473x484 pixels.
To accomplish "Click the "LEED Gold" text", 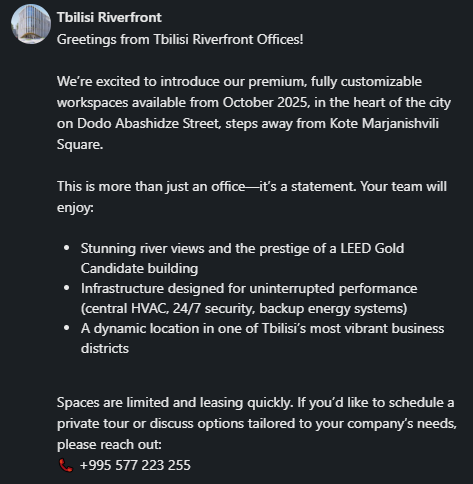I will pyautogui.click(x=372, y=248).
